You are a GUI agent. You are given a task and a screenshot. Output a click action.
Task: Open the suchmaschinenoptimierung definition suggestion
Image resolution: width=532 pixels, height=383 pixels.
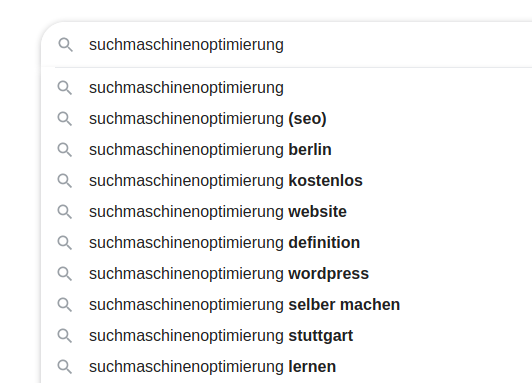pos(286,243)
